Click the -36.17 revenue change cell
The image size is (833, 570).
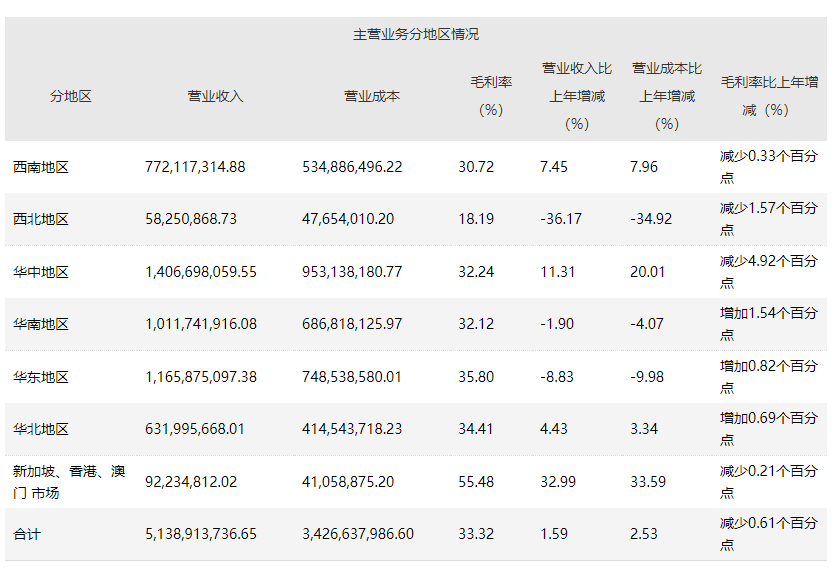pyautogui.click(x=560, y=219)
